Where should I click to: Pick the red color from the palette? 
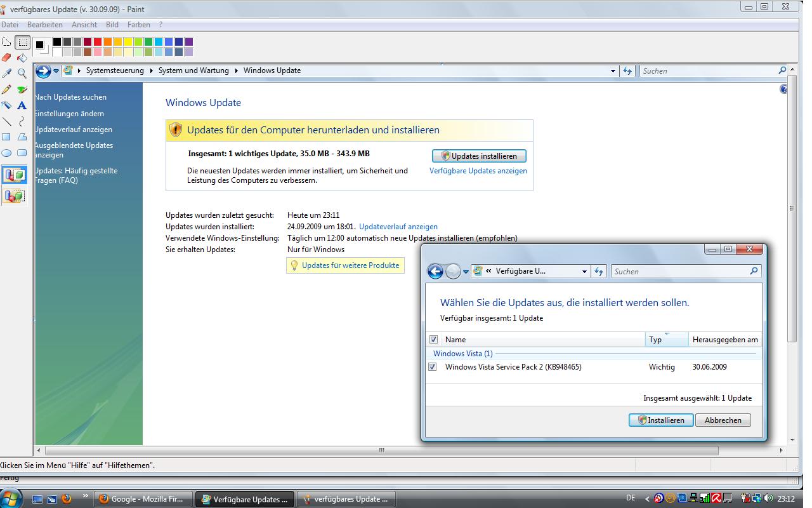click(x=98, y=42)
